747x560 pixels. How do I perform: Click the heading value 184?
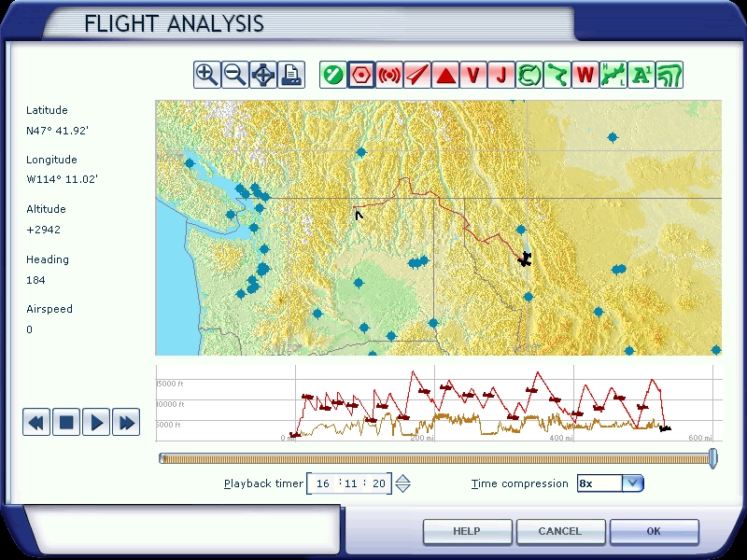pyautogui.click(x=35, y=280)
